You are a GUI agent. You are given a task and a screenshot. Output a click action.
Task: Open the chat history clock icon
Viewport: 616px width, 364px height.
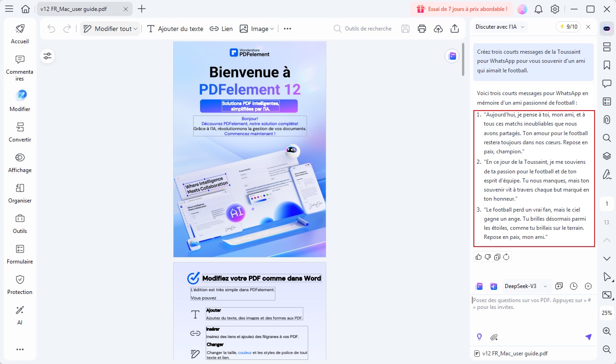coord(574,286)
